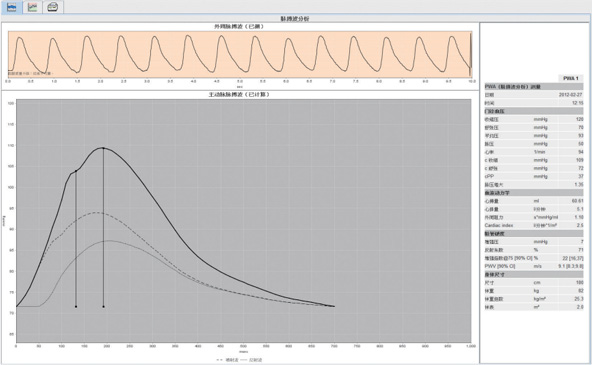Click the first shoulder marker on aortic curve
The height and width of the screenshot is (365, 592).
pos(76,171)
